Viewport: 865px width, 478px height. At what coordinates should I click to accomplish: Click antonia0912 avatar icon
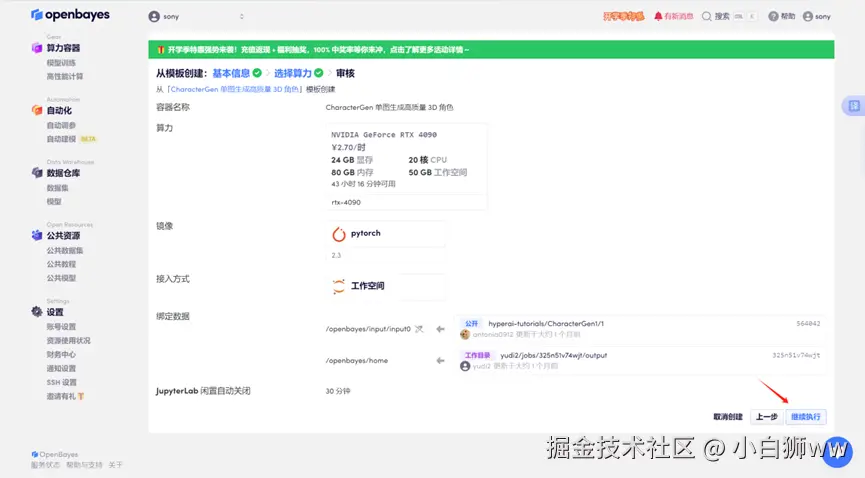[465, 334]
